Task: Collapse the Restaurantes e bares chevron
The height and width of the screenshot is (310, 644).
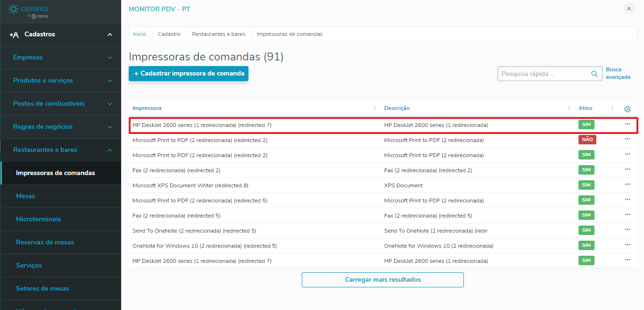Action: [110, 150]
